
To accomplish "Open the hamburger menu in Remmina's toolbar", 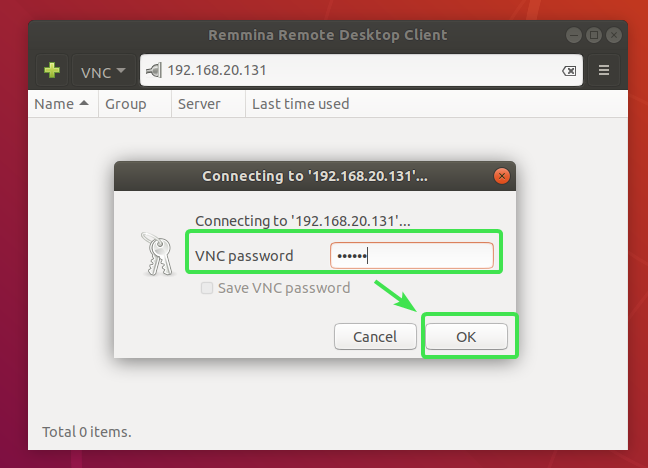I will [x=604, y=71].
